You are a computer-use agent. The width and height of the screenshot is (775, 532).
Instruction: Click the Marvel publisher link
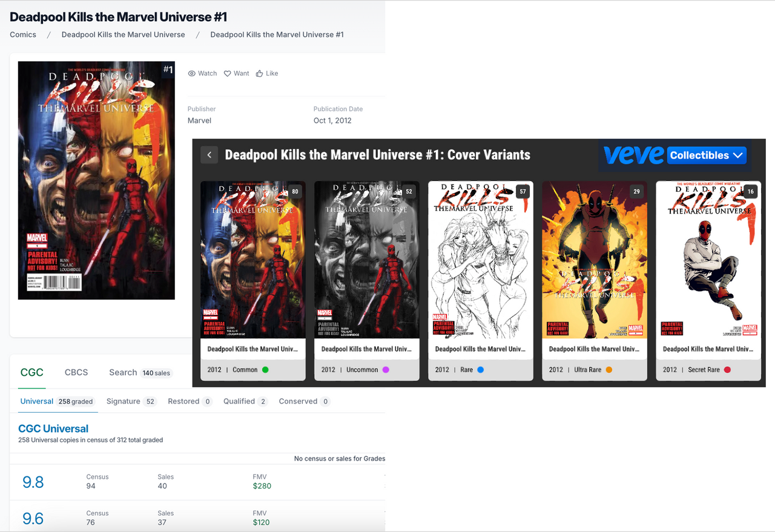tap(199, 120)
